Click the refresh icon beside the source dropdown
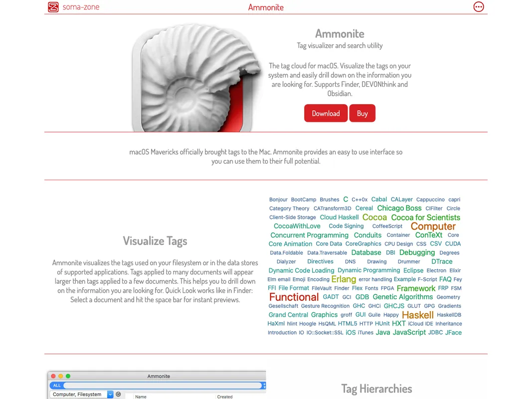532x399 pixels. 118,394
